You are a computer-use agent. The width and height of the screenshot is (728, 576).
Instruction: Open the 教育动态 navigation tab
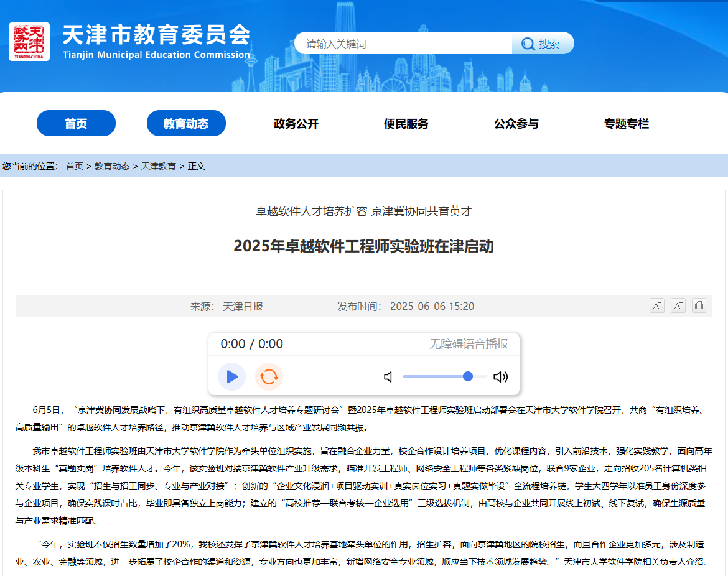186,123
